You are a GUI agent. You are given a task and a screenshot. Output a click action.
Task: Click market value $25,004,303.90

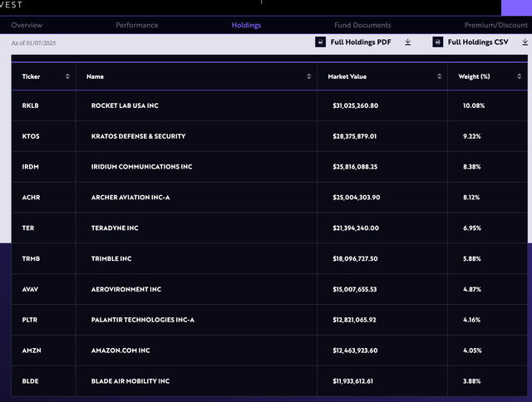tap(357, 198)
